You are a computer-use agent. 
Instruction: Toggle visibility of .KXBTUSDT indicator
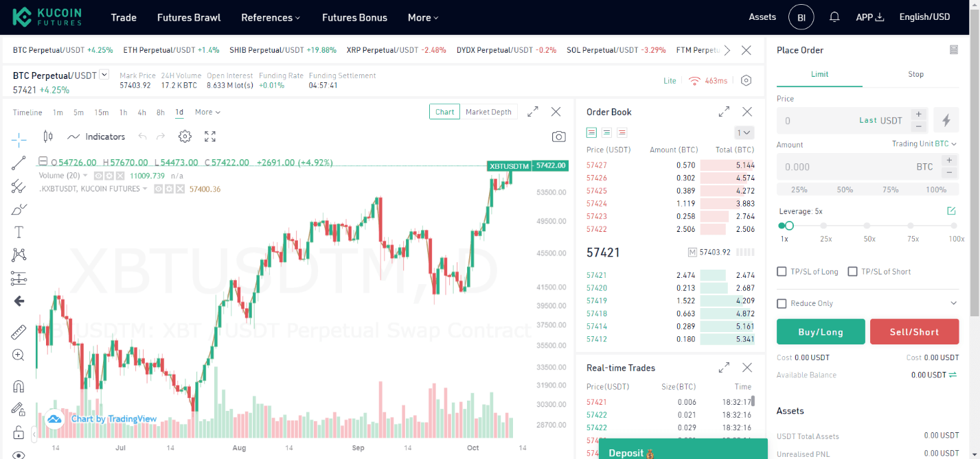[x=159, y=189]
